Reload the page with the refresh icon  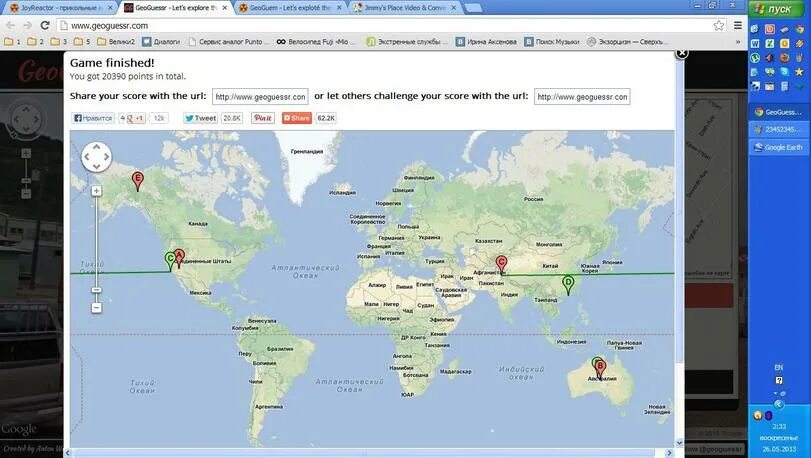coord(45,25)
